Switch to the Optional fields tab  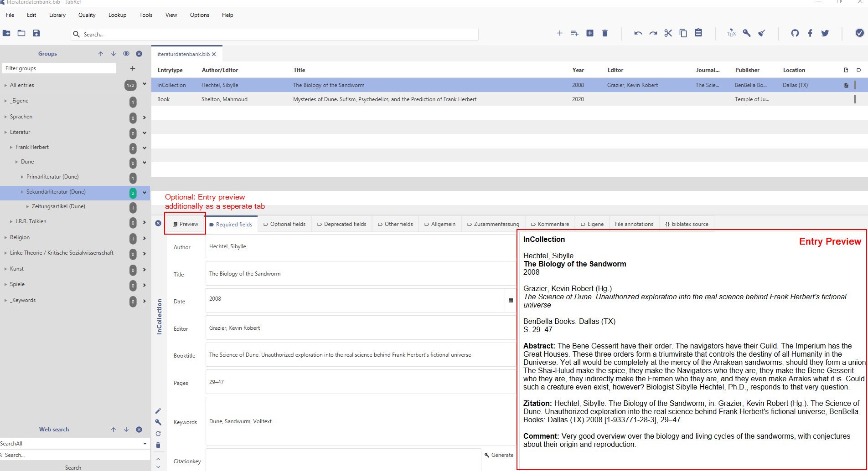coord(284,224)
